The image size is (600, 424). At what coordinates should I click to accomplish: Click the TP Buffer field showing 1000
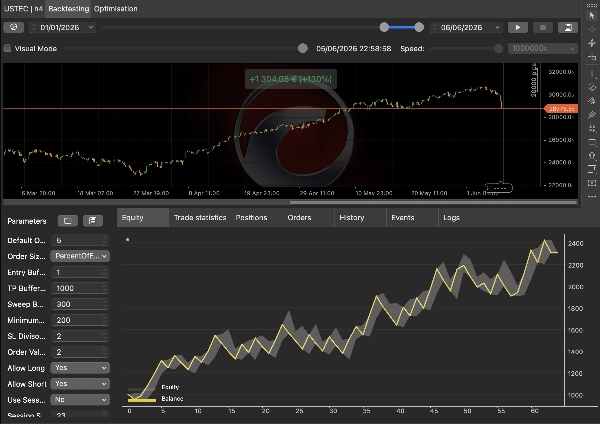click(80, 288)
